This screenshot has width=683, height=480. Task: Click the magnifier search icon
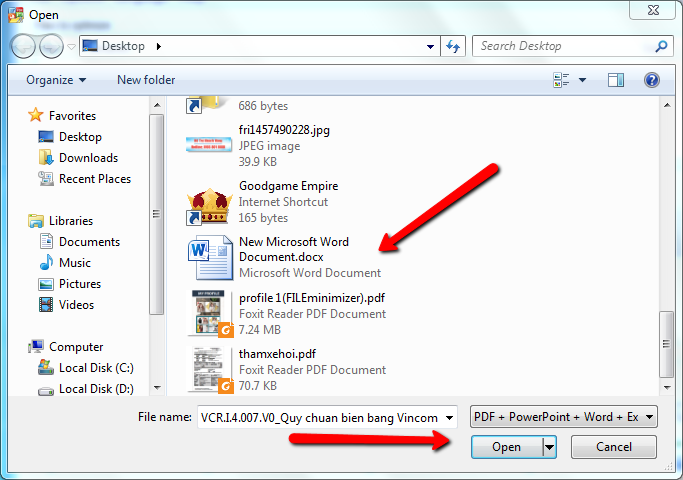661,46
